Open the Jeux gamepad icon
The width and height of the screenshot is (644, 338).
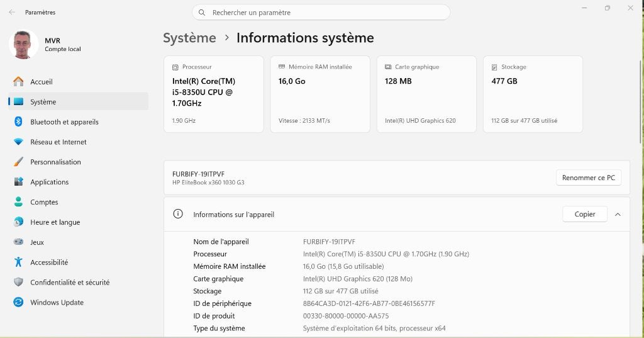[18, 242]
